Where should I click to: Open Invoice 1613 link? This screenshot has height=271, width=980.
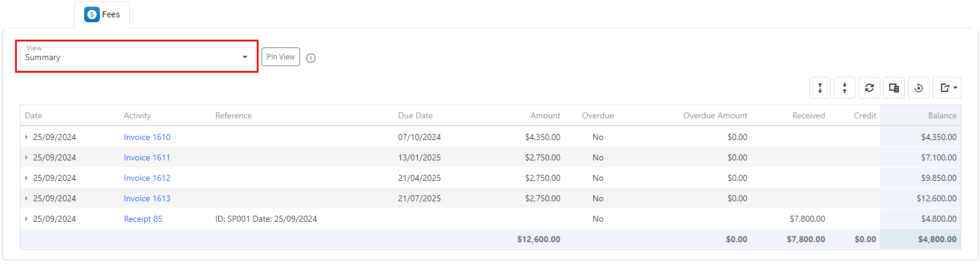pyautogui.click(x=147, y=198)
